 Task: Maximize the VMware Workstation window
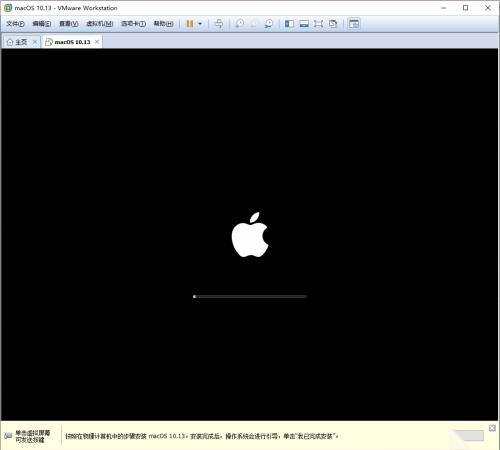tap(466, 8)
